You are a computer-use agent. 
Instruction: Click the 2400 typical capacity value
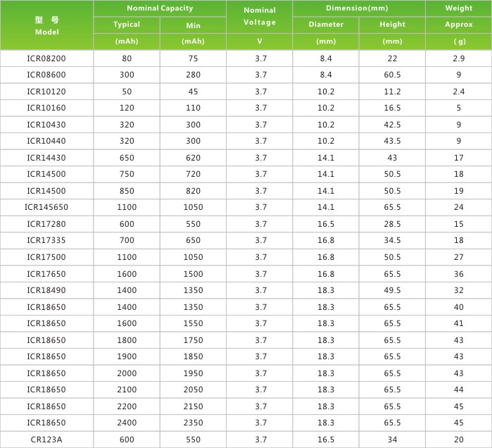[127, 423]
